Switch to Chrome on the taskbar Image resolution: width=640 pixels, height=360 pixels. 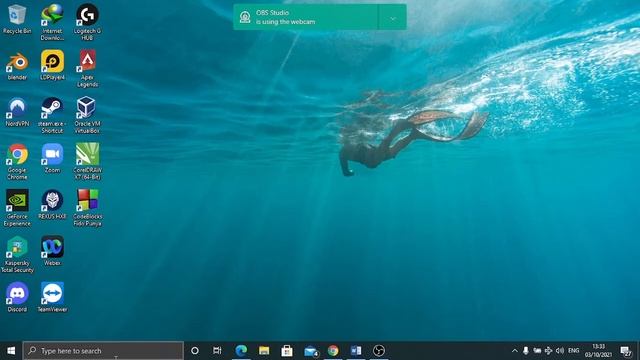[x=333, y=351]
